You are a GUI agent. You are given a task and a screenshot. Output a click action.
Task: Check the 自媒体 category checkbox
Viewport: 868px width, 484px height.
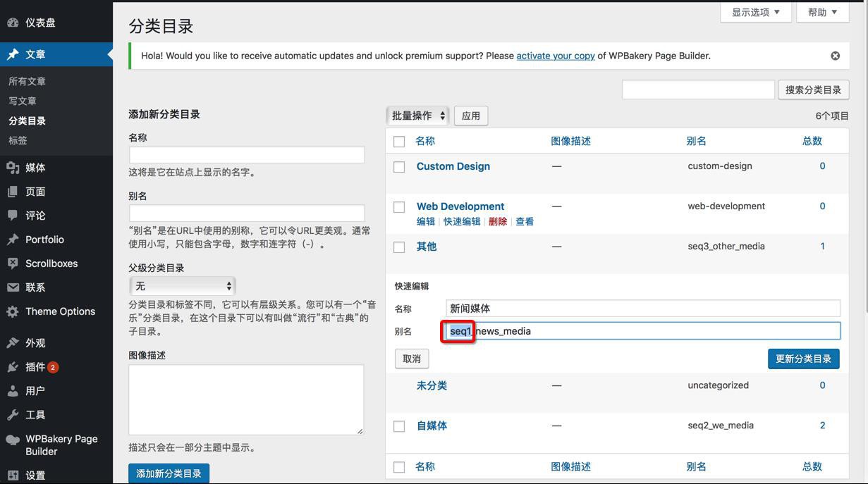[399, 426]
